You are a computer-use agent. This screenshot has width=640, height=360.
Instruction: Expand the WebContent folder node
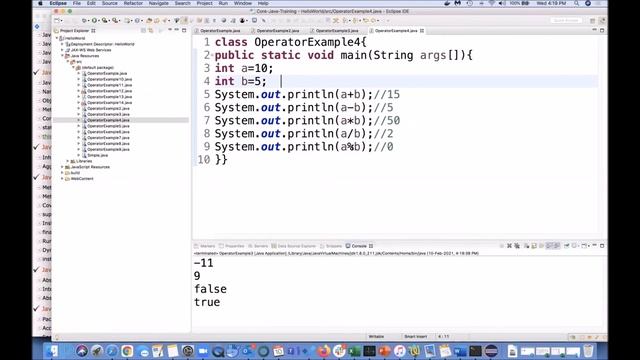click(x=62, y=179)
